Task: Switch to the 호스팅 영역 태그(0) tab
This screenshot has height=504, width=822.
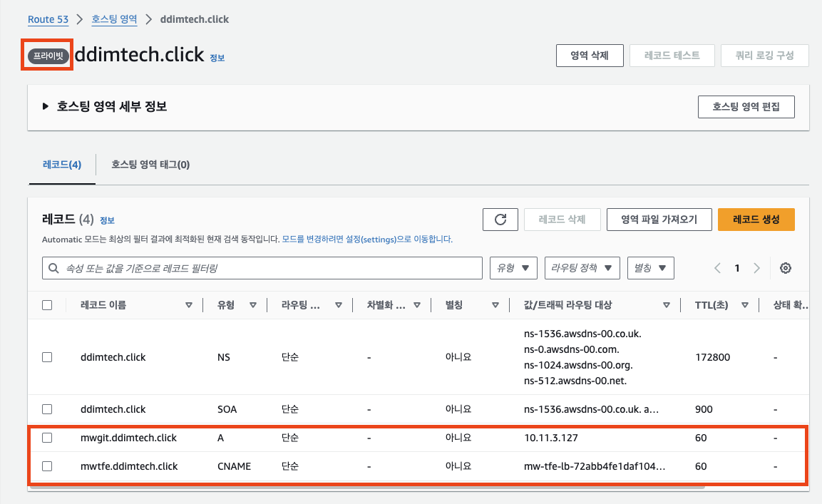Action: [150, 165]
